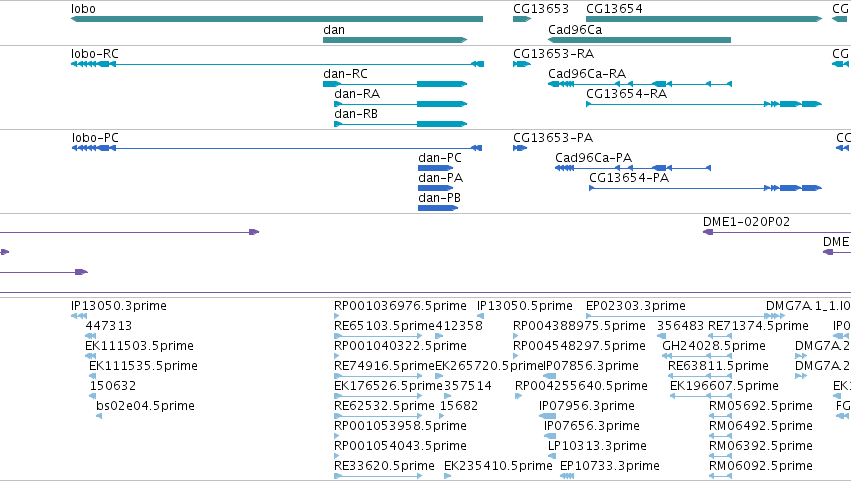
Task: Select the RE71374.5prime EST label
Action: (x=759, y=326)
